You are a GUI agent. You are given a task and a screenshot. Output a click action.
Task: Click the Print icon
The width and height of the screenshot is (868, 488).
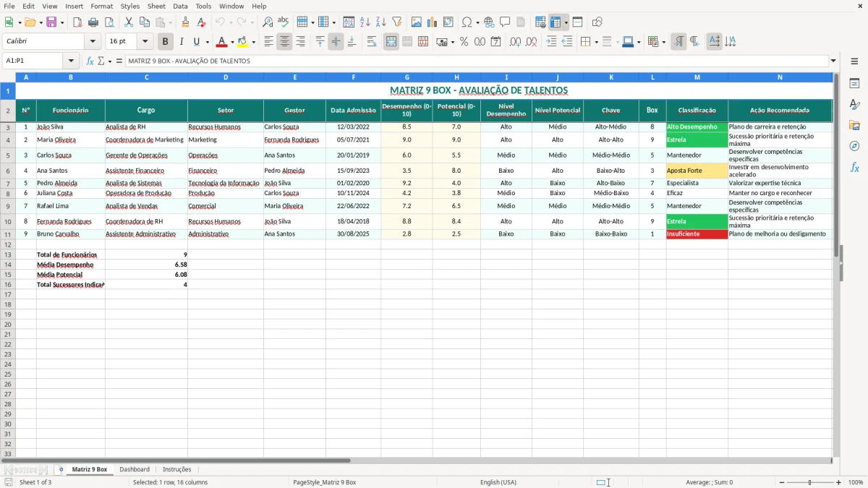point(93,22)
